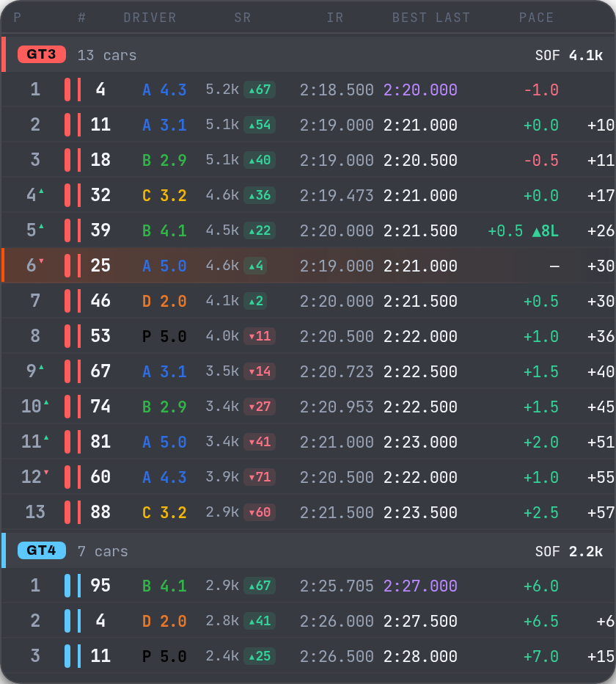
Task: Click the ▼71 iRating loss badge
Action: [260, 477]
